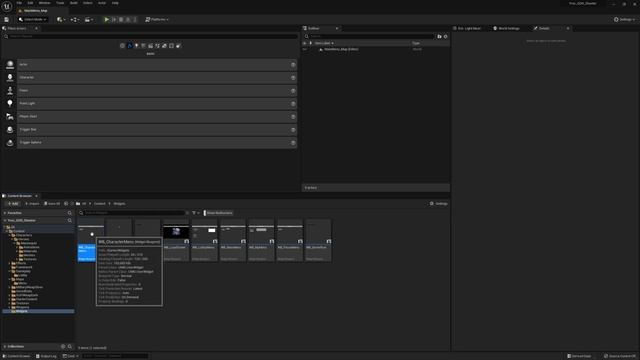This screenshot has height=360, width=640.
Task: Select Lights category icon in Place Actors
Action: click(x=136, y=46)
